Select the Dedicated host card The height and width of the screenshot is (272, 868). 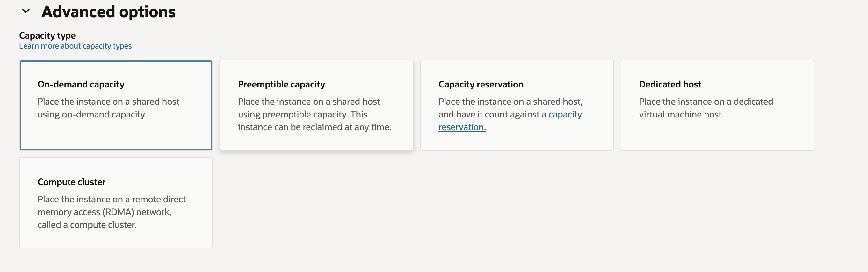point(717,105)
